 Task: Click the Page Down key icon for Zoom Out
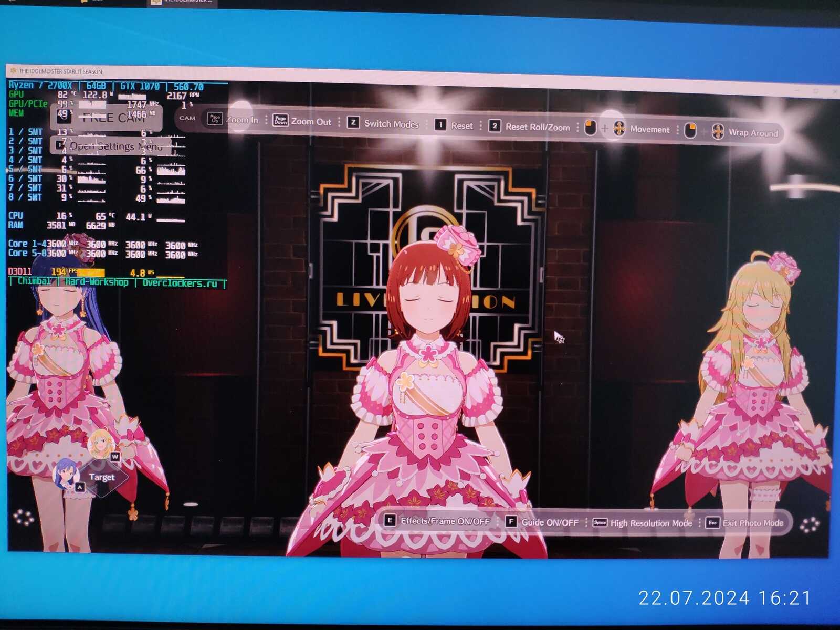click(x=281, y=121)
